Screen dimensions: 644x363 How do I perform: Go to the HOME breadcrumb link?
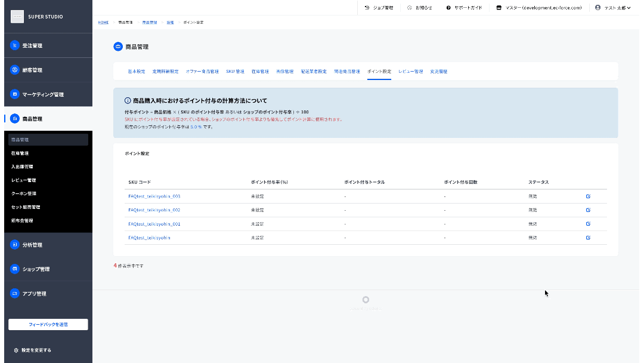[x=103, y=23]
